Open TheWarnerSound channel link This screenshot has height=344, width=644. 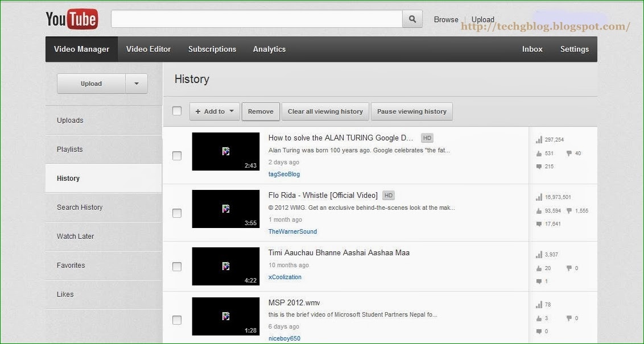click(292, 231)
